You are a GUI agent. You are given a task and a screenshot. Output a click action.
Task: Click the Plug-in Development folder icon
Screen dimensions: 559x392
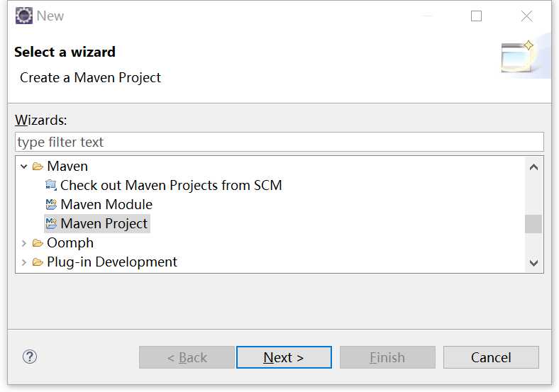click(38, 262)
